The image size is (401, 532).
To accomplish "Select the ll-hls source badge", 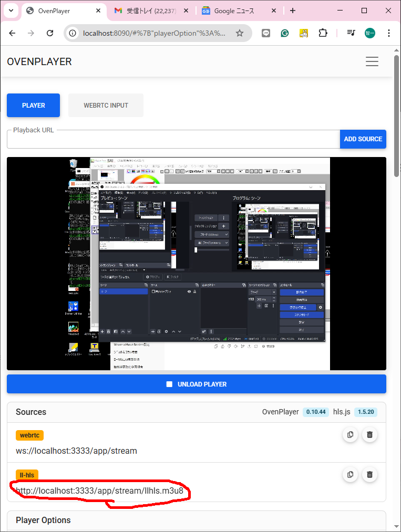I will (x=27, y=475).
